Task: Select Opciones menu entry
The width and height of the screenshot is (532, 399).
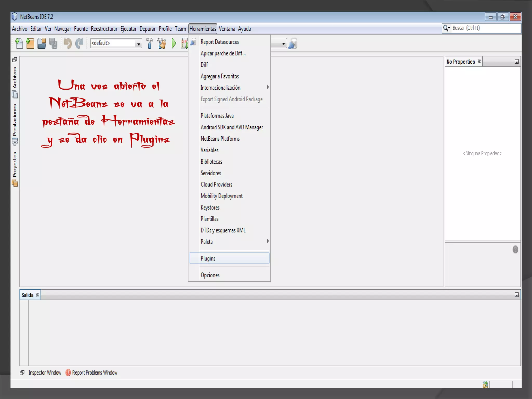Action: pyautogui.click(x=229, y=275)
